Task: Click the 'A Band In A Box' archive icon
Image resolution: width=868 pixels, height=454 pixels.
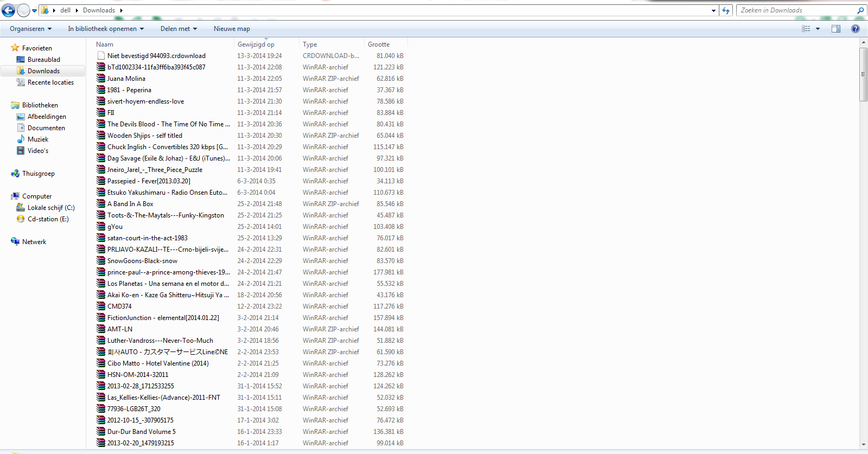Action: [101, 204]
